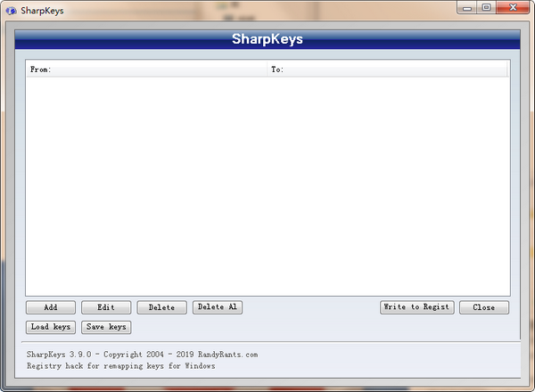The height and width of the screenshot is (392, 535).
Task: Open the Load keys dialog
Action: (51, 327)
